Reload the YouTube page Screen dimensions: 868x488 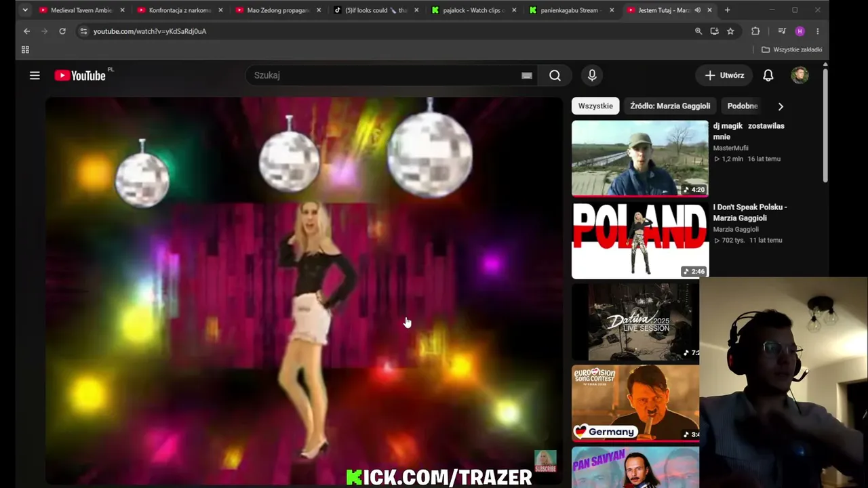tap(62, 31)
